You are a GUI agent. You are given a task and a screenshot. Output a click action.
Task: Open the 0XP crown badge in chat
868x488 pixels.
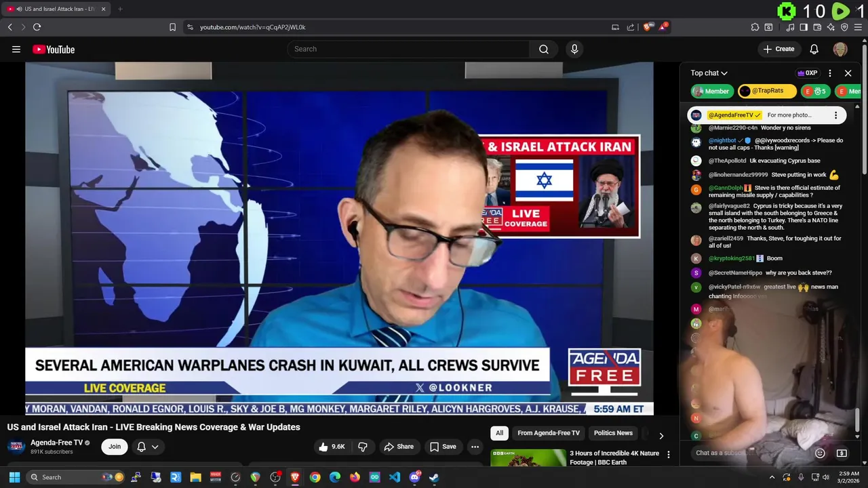click(807, 73)
